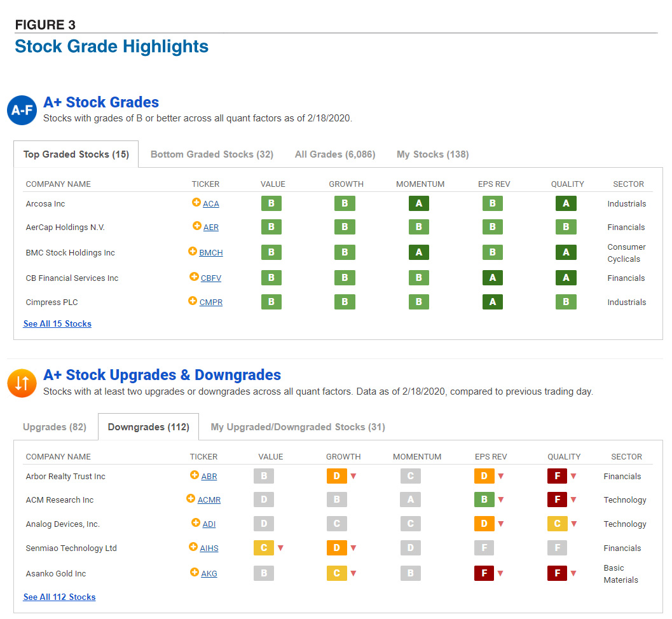Click the plus icon beside AKG ticker
The width and height of the screenshot is (672, 619).
[194, 572]
